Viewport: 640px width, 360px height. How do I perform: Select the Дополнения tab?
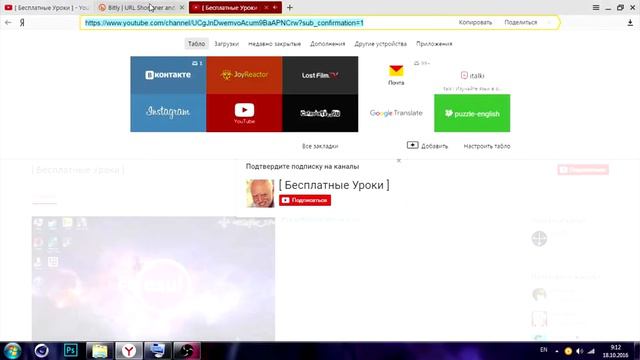(x=327, y=44)
